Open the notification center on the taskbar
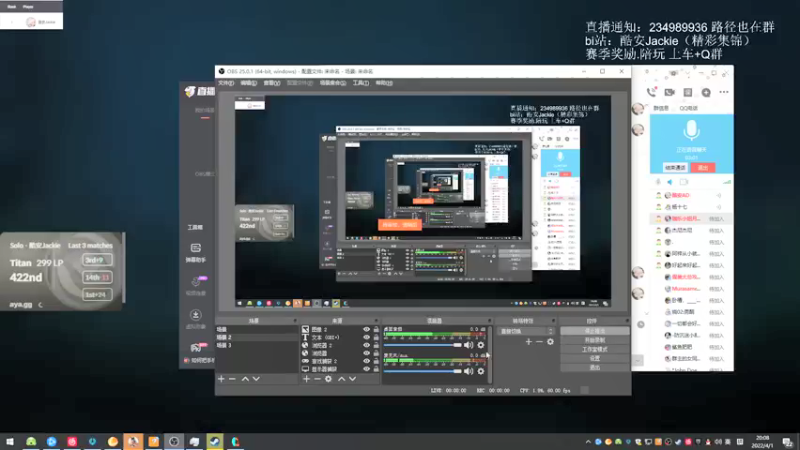The height and width of the screenshot is (450, 800). (788, 441)
